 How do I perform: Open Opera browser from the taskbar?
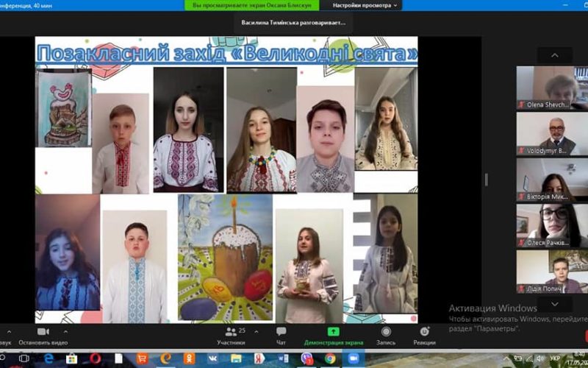[x=95, y=358]
